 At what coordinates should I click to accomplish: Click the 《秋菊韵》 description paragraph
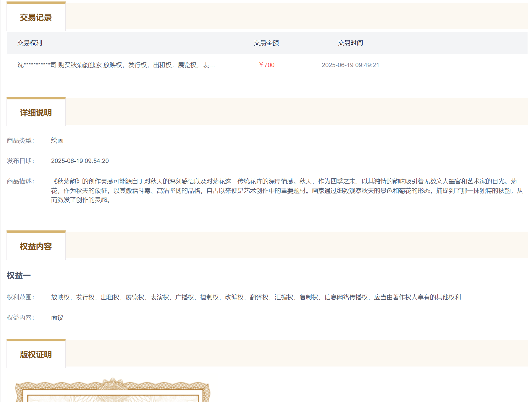287,190
